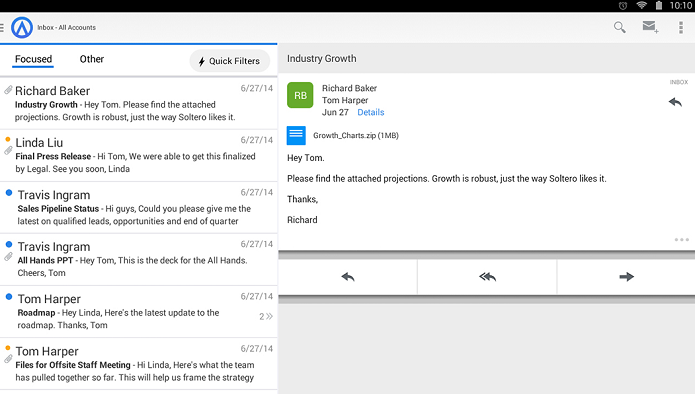This screenshot has height=394, width=695.
Task: Open the search magnifier icon
Action: tap(620, 27)
